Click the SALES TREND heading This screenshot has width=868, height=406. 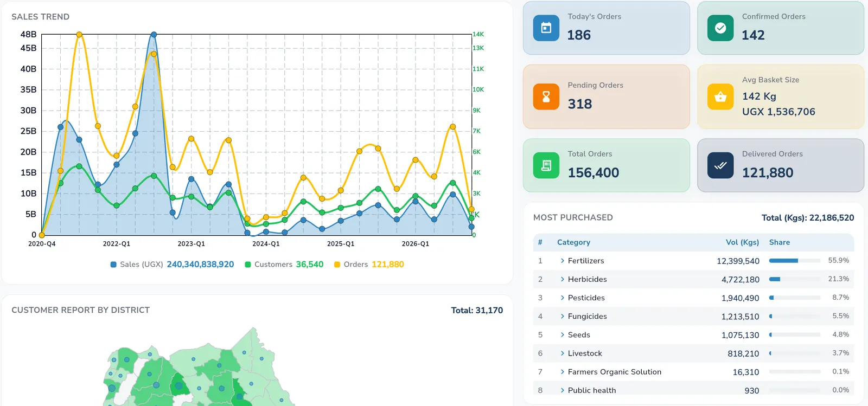(x=41, y=17)
